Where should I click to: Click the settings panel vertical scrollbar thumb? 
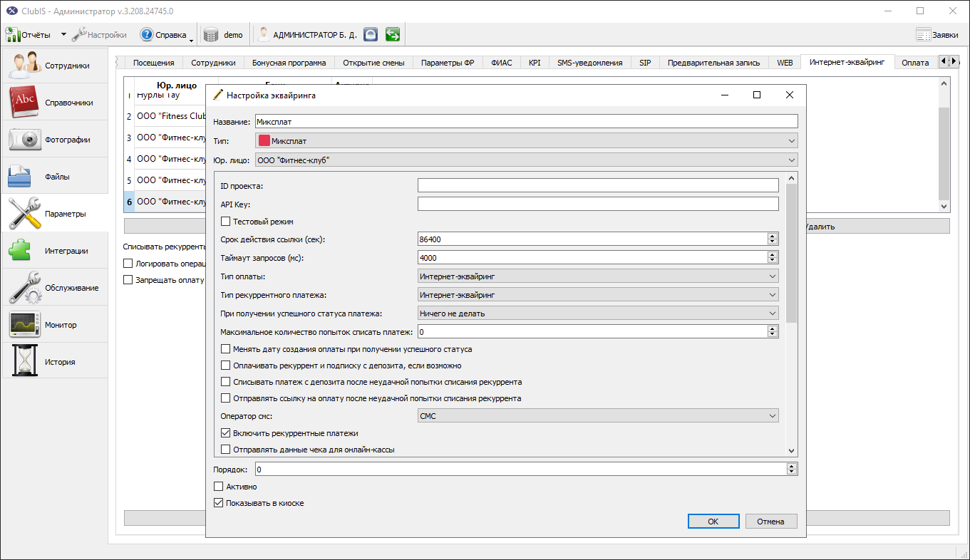click(791, 253)
